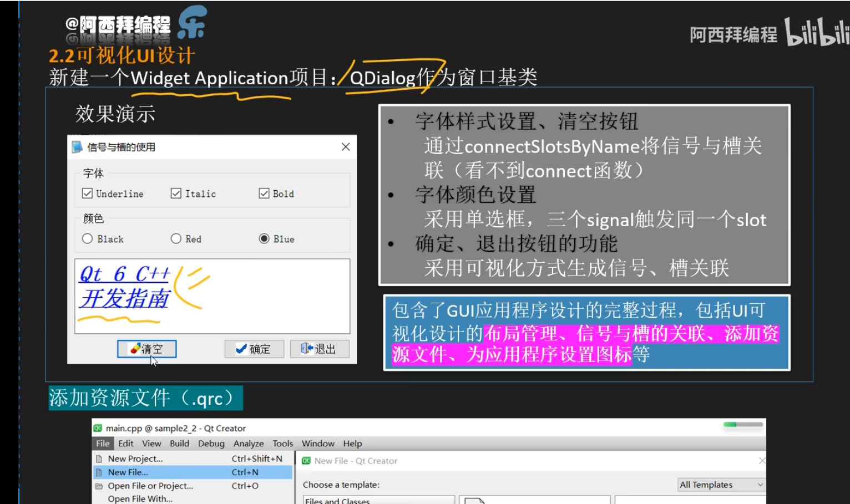
Task: Toggle the Underline checkbox
Action: click(x=87, y=194)
